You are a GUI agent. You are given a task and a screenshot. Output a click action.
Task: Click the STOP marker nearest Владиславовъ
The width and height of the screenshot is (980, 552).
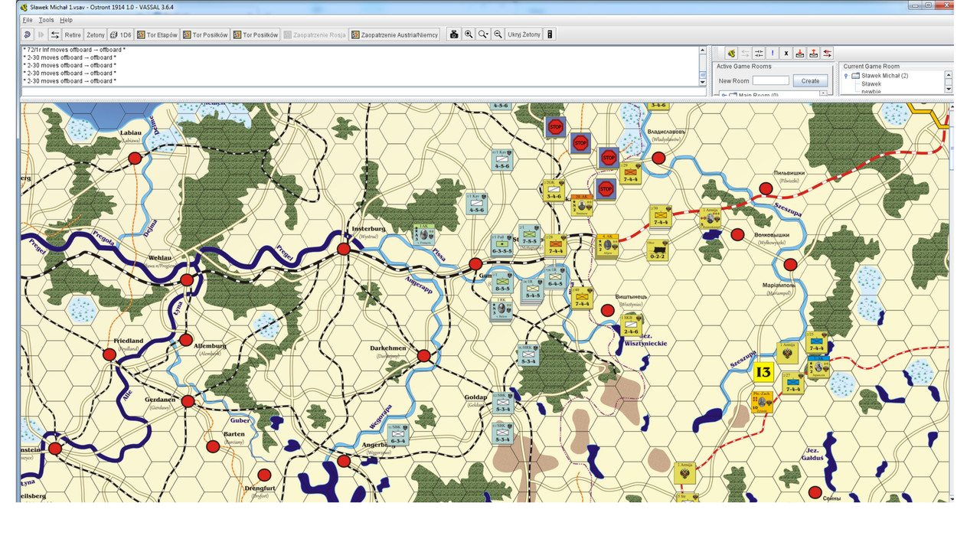pyautogui.click(x=609, y=158)
